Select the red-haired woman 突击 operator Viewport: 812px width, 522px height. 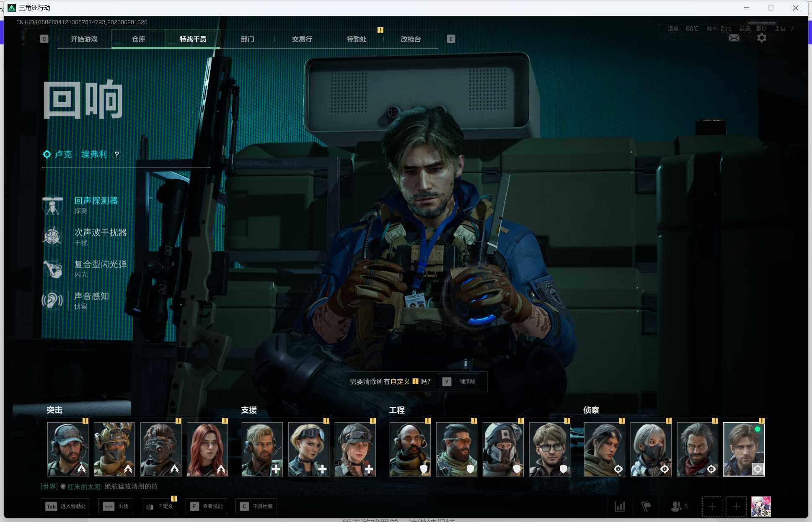coord(207,449)
